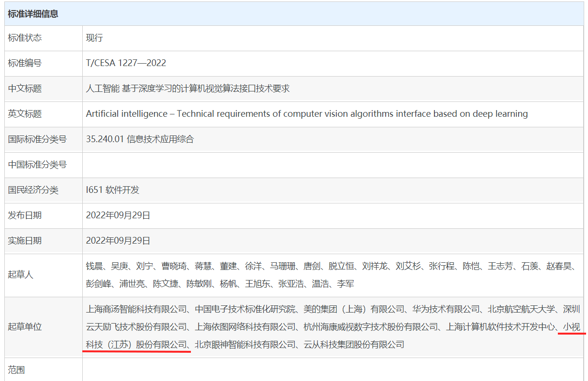Click the I651 软件开发 classification value

(x=112, y=190)
